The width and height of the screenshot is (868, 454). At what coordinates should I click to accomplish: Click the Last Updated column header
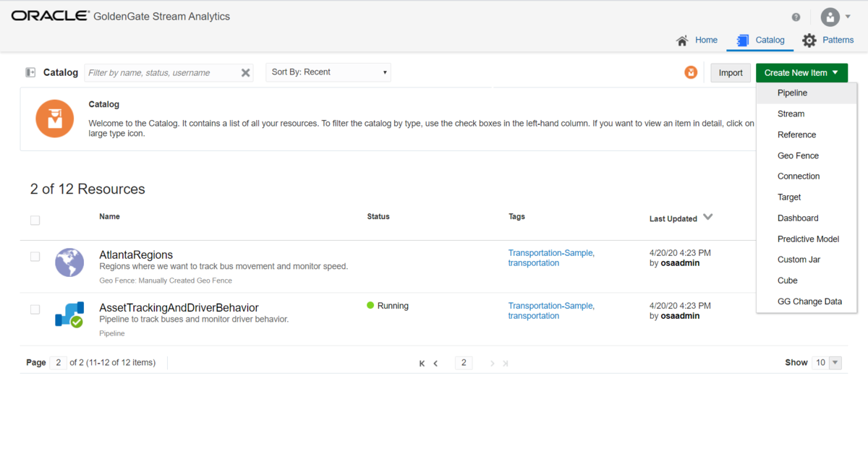[673, 218]
